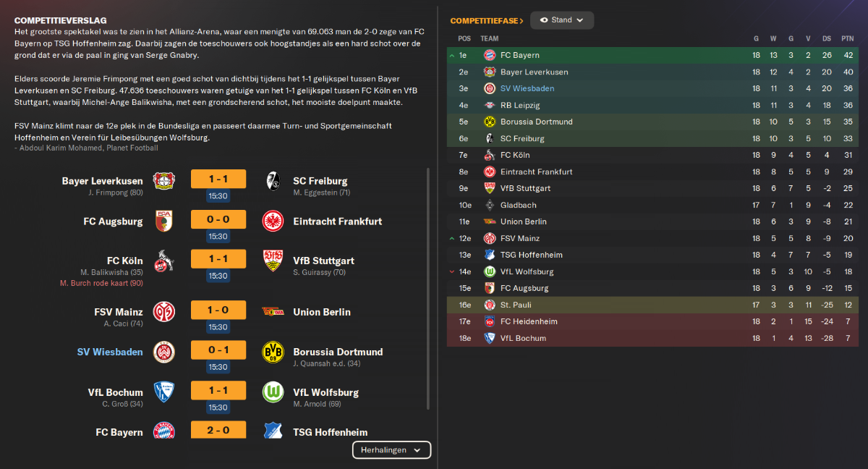
Task: Click the Borussia Dortmund crest in fixtures
Action: 273,352
